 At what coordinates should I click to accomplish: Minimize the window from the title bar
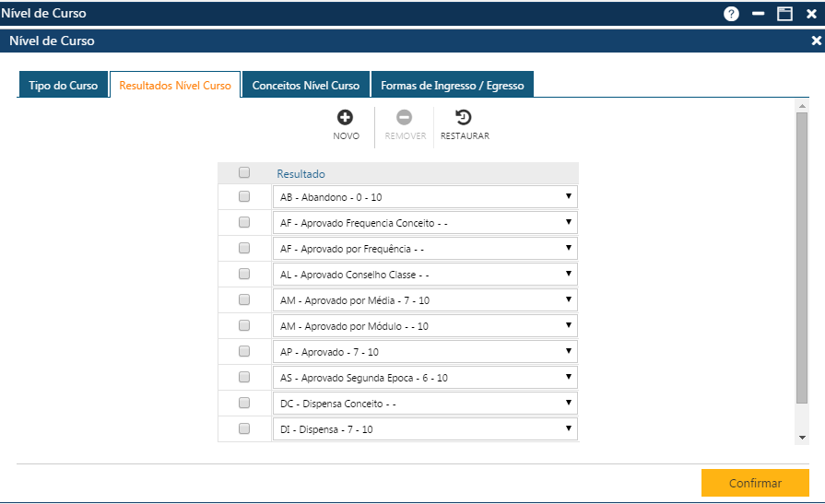click(x=758, y=14)
